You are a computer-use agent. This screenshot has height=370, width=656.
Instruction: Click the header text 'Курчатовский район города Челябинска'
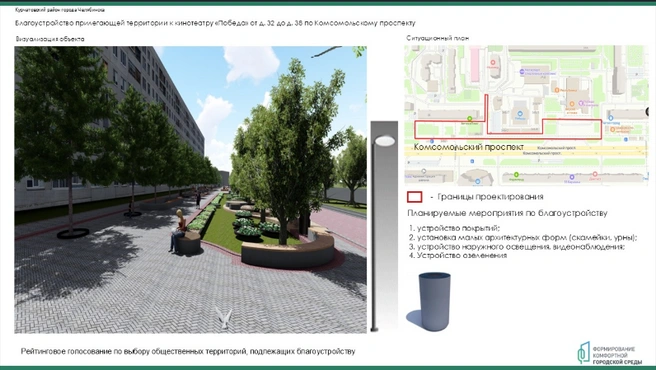60,10
